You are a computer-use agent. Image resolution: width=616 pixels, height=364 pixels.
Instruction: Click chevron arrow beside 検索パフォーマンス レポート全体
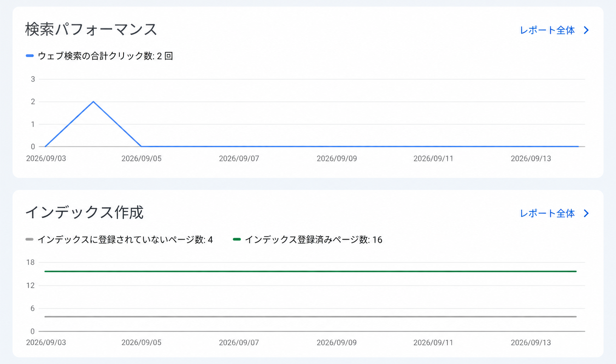(586, 30)
